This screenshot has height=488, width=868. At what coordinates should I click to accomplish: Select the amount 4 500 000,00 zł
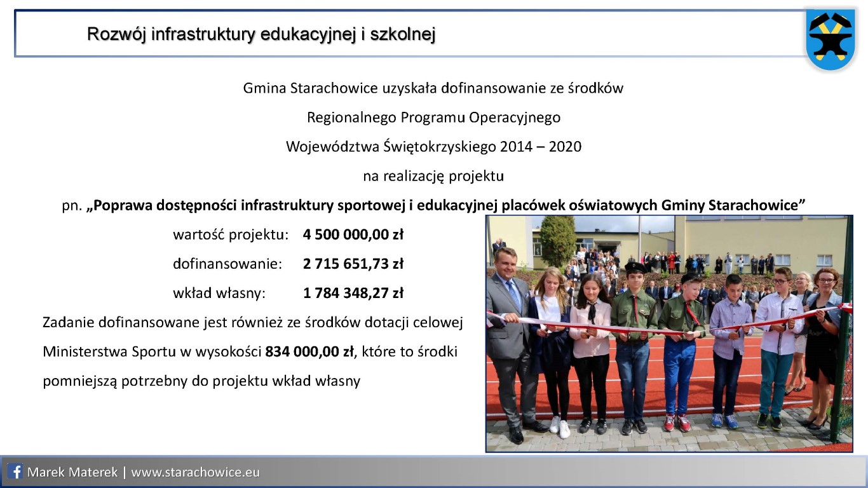pyautogui.click(x=353, y=234)
